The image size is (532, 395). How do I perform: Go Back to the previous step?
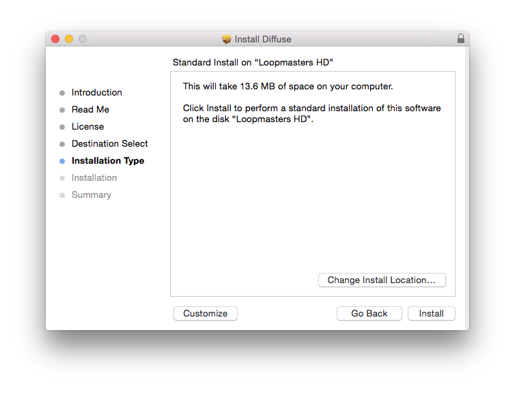point(369,313)
